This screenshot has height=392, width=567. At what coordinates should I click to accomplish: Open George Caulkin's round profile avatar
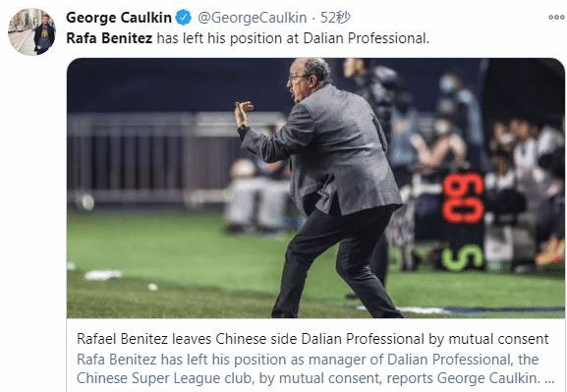pyautogui.click(x=31, y=31)
